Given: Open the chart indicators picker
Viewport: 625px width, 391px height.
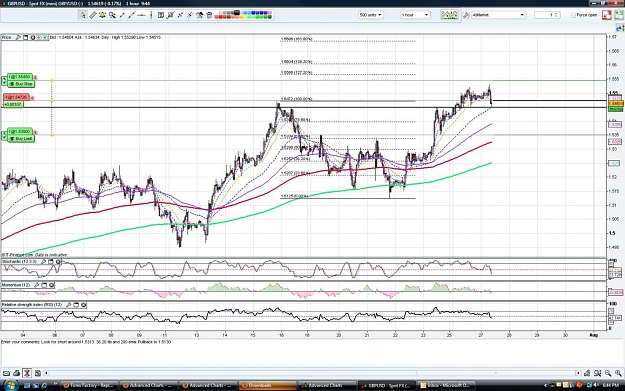Looking at the screenshot, I should pos(449,15).
